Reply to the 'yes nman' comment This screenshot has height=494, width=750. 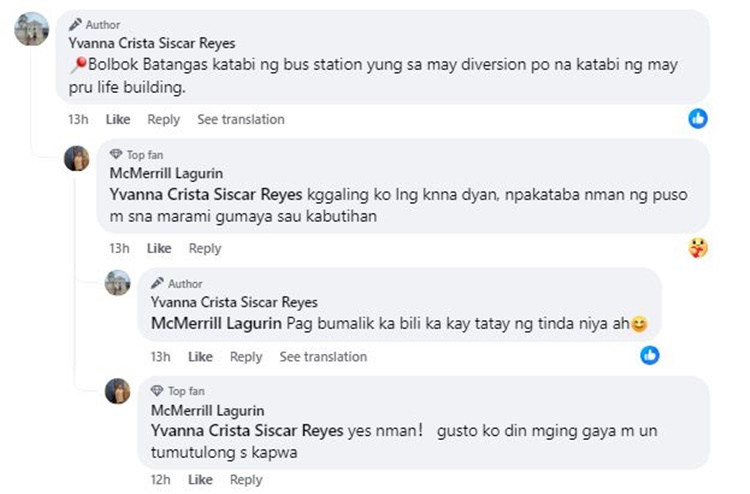(x=246, y=480)
